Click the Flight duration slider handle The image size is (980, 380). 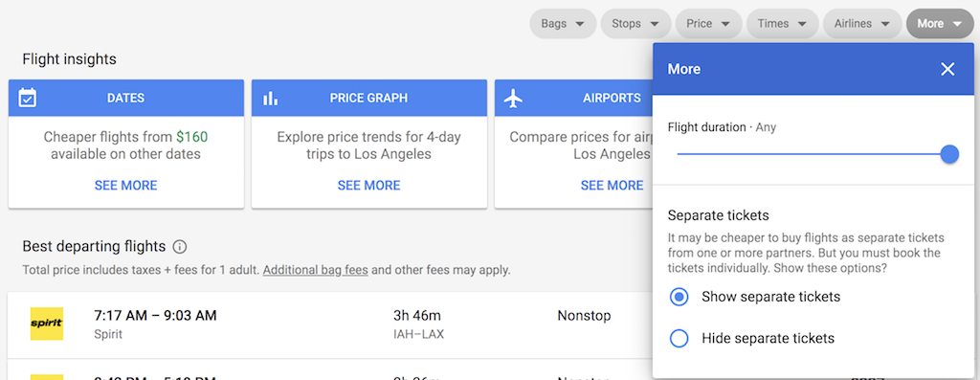[x=949, y=154]
